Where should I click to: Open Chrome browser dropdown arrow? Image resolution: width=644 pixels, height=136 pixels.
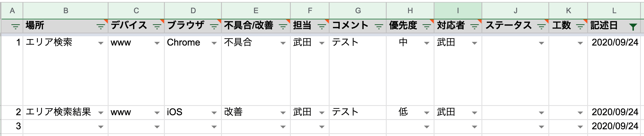[214, 43]
